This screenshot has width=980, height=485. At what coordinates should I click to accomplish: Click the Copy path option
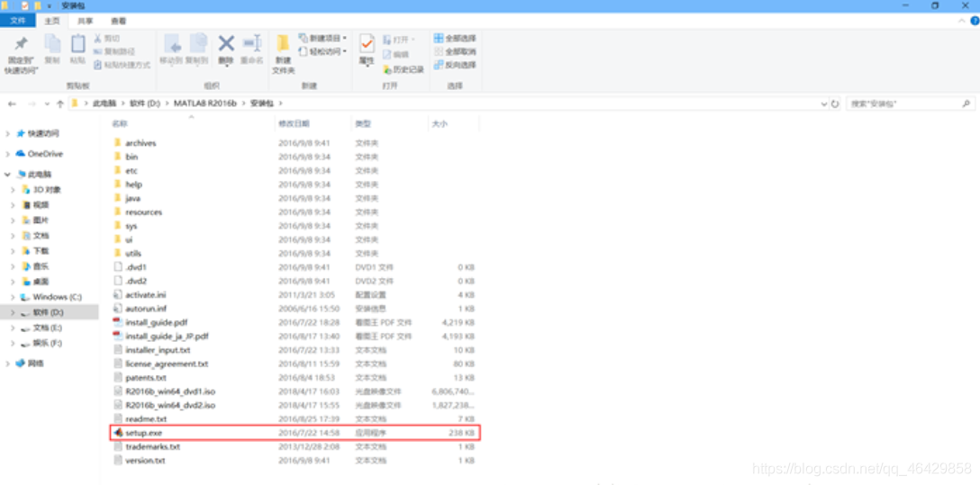[x=114, y=51]
